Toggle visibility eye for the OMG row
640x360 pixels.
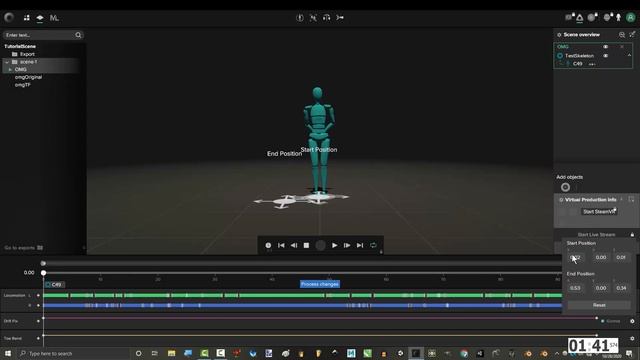tap(606, 47)
